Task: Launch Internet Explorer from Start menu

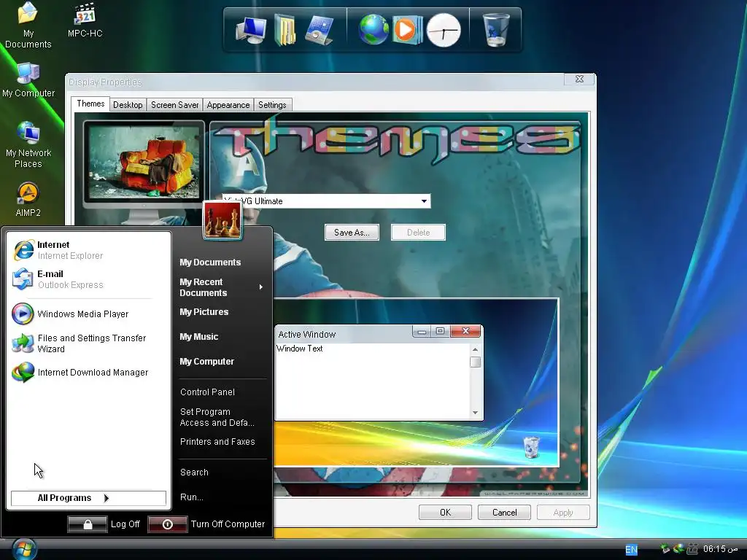Action: [89, 250]
